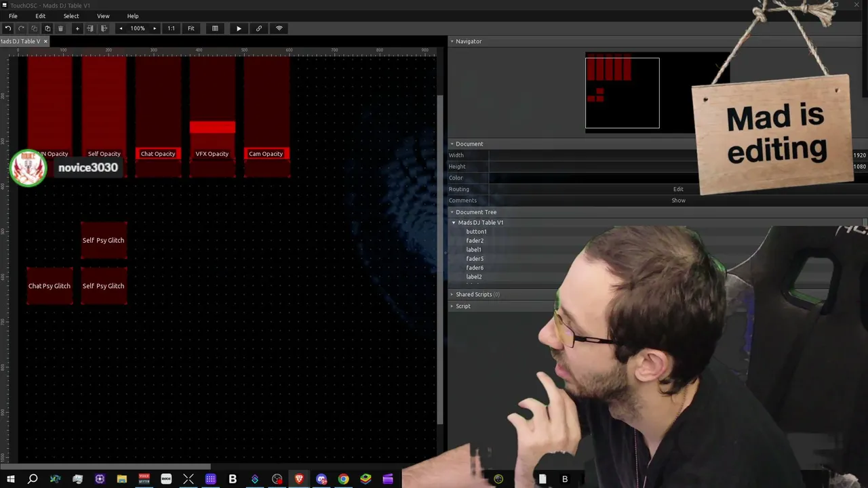Screen dimensions: 868x488
Task: Undo the last edit in toolbar
Action: pyautogui.click(x=7, y=28)
